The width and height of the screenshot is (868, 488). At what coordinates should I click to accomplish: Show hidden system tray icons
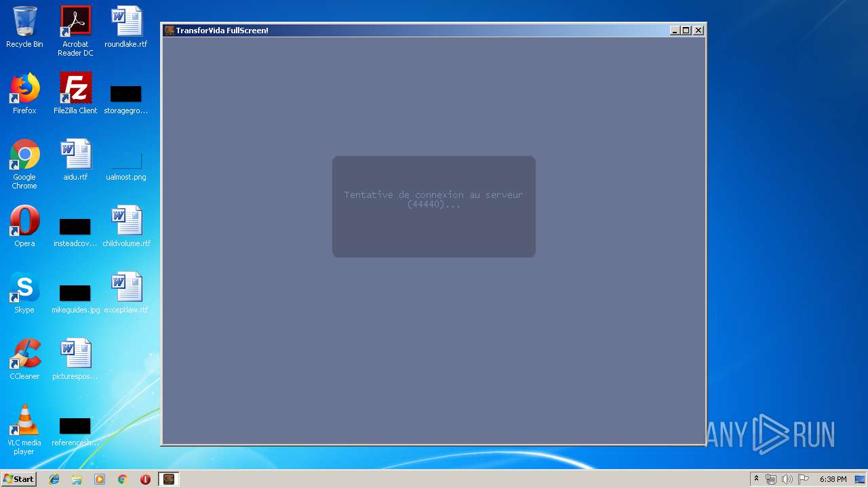[x=756, y=479]
